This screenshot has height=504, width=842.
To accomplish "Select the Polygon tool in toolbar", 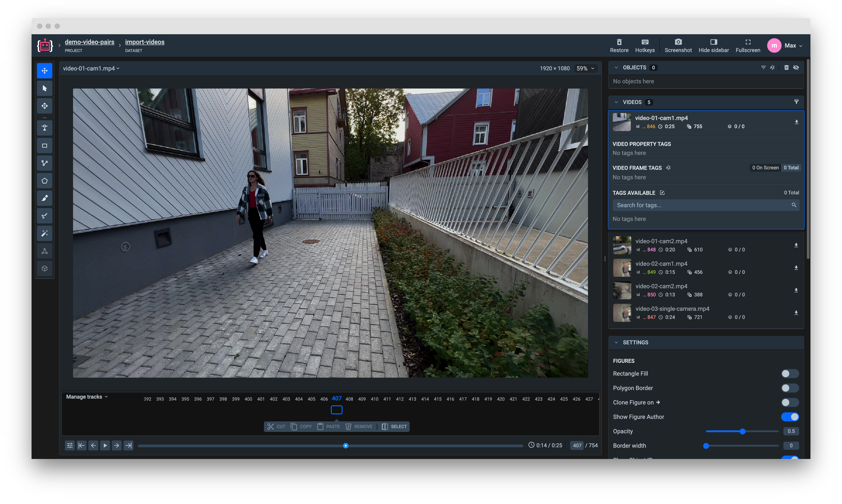I will click(45, 181).
